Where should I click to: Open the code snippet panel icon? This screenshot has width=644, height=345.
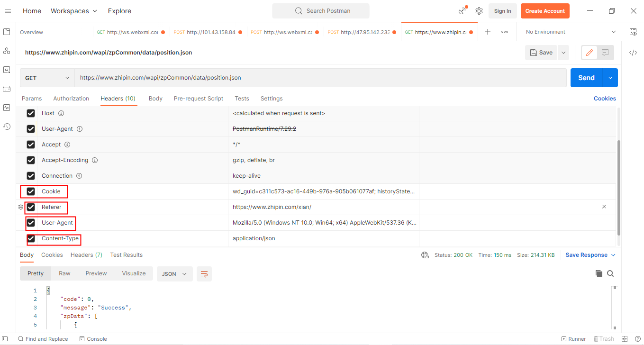(633, 53)
